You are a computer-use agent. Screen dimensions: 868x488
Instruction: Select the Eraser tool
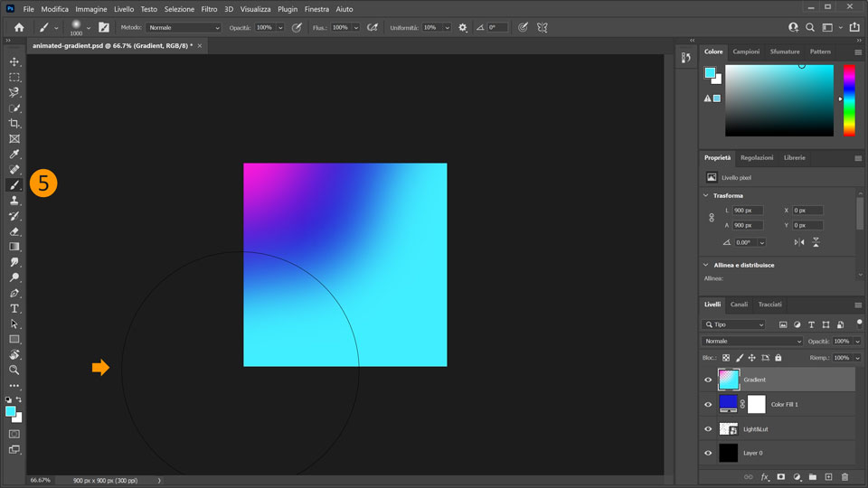click(x=14, y=230)
